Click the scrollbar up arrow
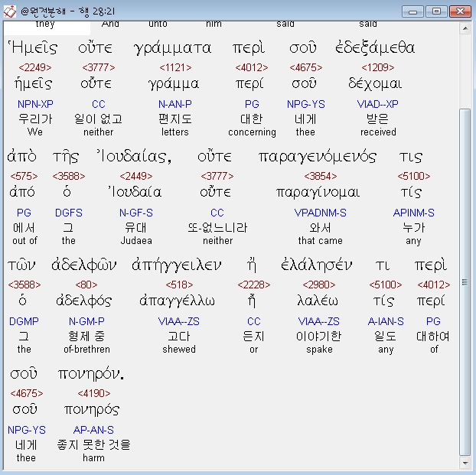Viewport: 476px width, 475px height. point(465,29)
